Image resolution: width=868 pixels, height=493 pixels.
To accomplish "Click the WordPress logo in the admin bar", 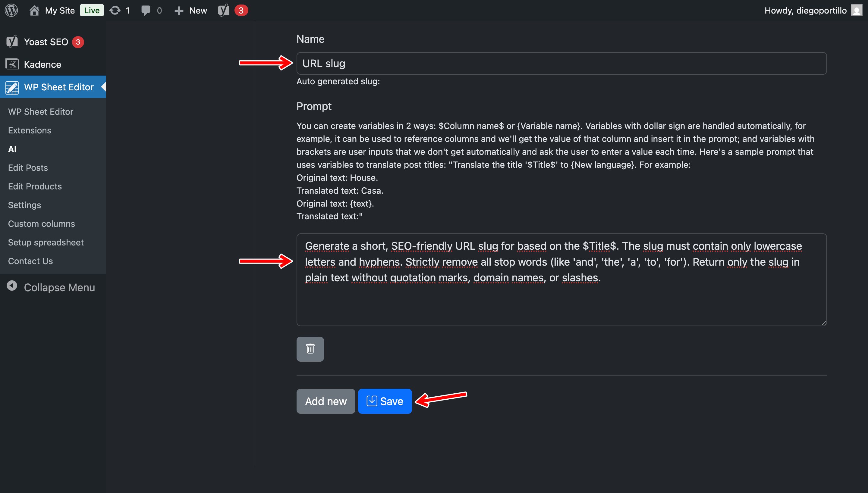I will [x=11, y=10].
